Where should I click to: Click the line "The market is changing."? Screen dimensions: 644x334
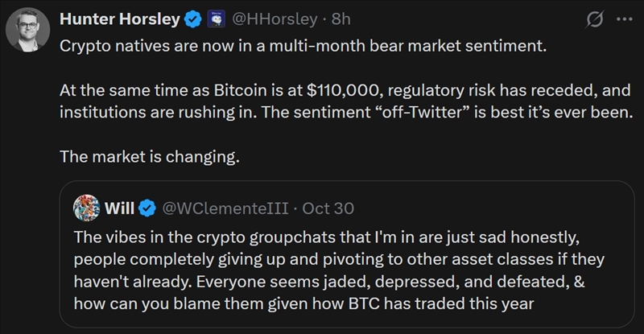point(150,156)
